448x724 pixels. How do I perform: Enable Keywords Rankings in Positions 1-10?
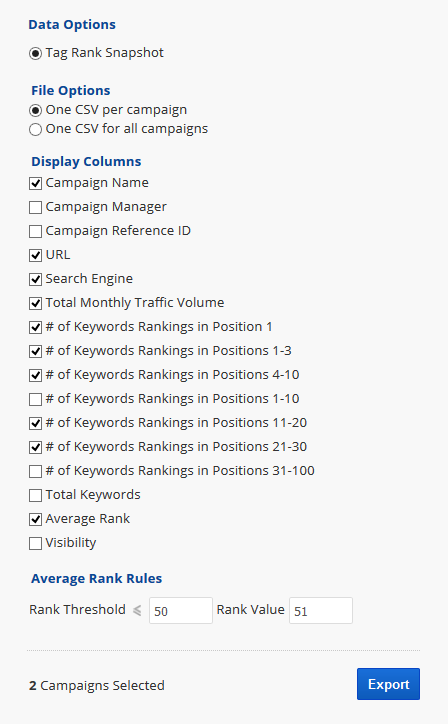[x=36, y=400]
